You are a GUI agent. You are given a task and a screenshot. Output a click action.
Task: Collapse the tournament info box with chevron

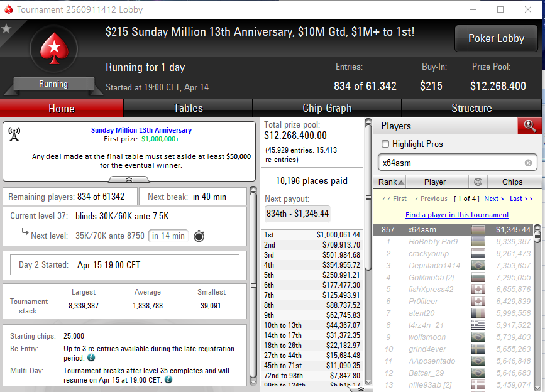[x=129, y=179]
